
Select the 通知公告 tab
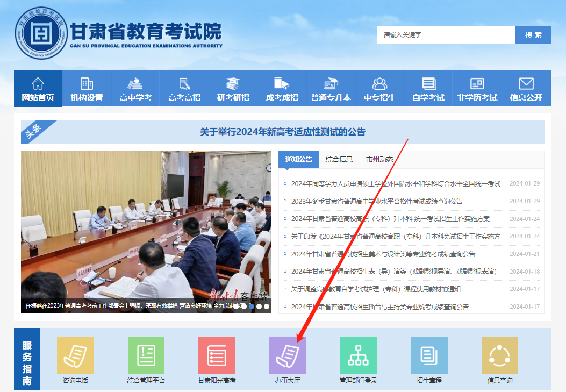pos(299,159)
